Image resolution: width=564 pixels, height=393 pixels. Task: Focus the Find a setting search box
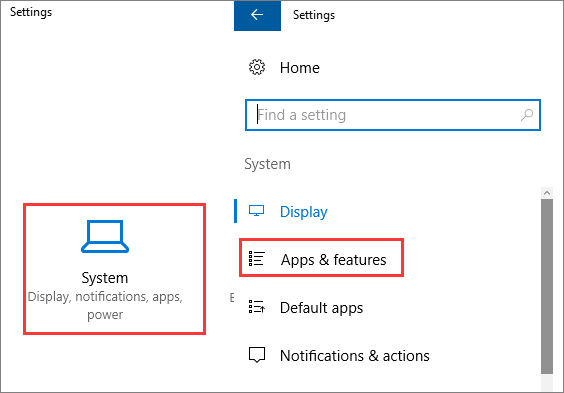[x=393, y=115]
